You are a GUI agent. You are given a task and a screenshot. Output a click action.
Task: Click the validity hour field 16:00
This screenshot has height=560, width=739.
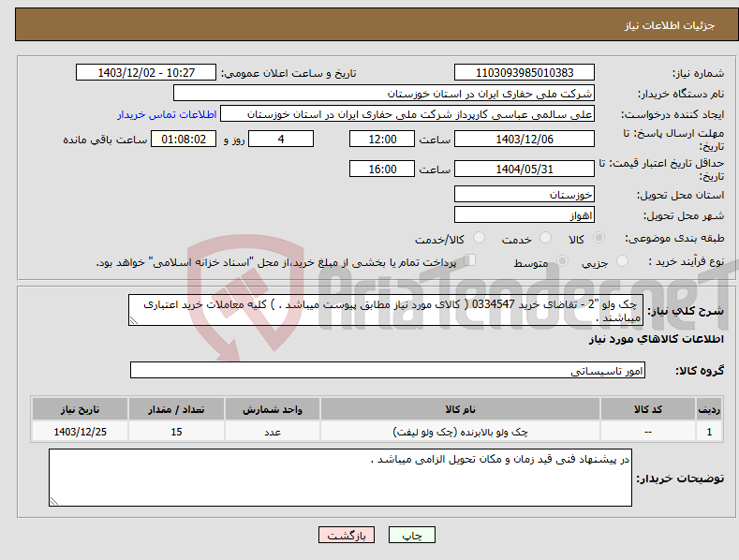coord(382,169)
